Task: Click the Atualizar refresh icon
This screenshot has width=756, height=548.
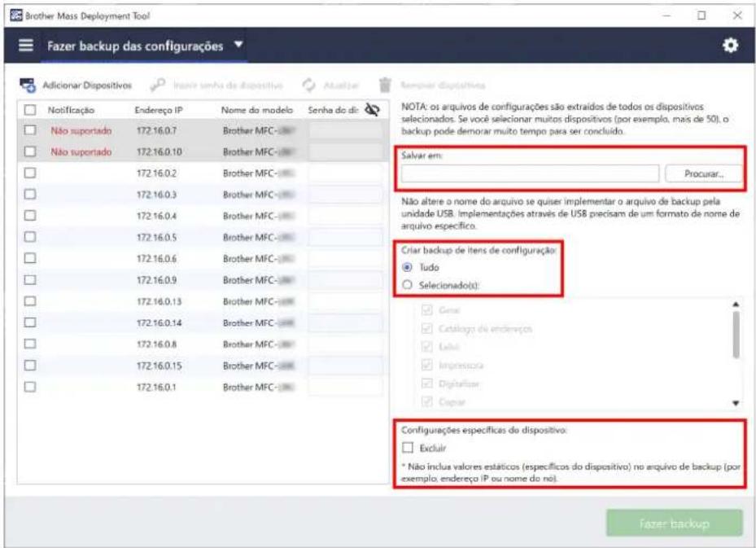Action: pos(308,85)
